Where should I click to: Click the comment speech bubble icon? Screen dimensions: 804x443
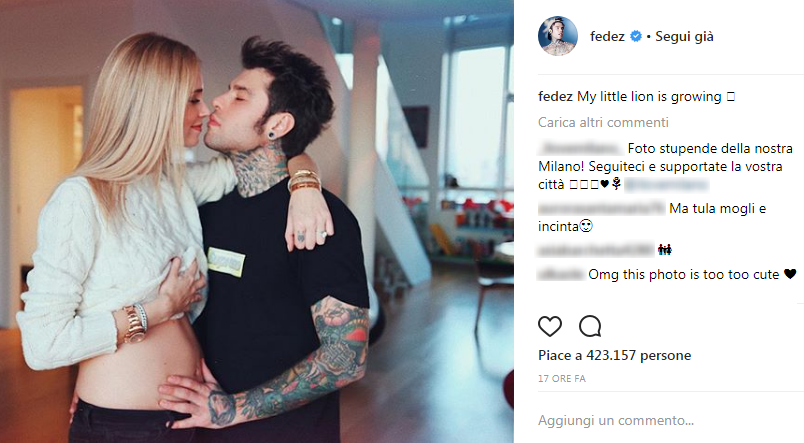(x=590, y=326)
